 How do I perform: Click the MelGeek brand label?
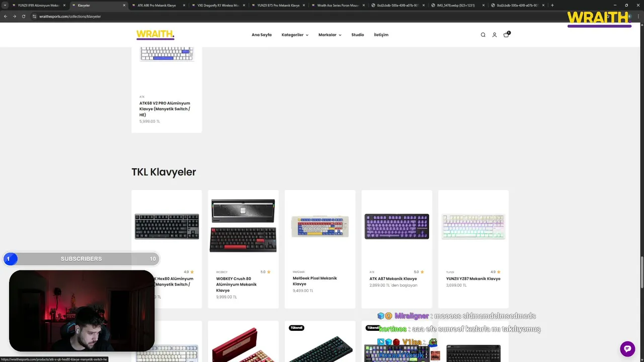pos(298,271)
